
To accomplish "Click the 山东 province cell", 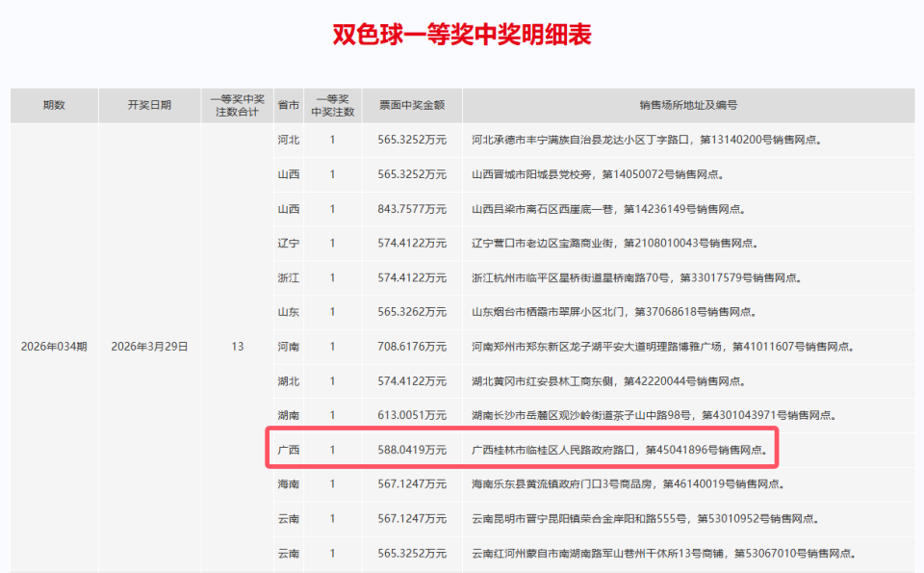I will pyautogui.click(x=289, y=312).
